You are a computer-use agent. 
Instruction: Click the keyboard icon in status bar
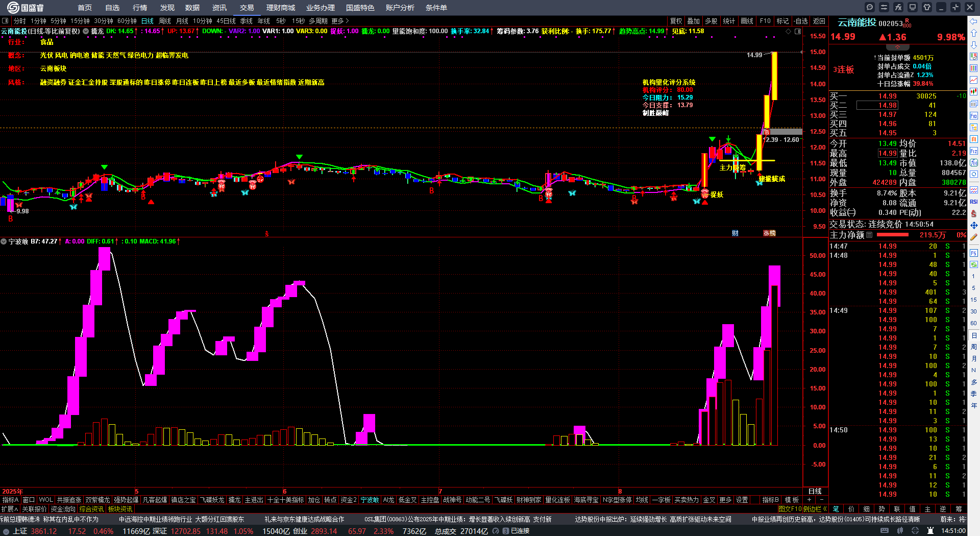885,531
